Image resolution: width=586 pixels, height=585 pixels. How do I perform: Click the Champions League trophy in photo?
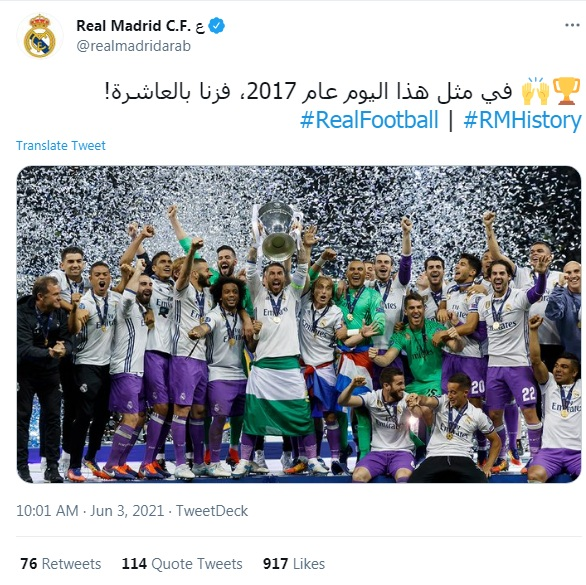277,231
